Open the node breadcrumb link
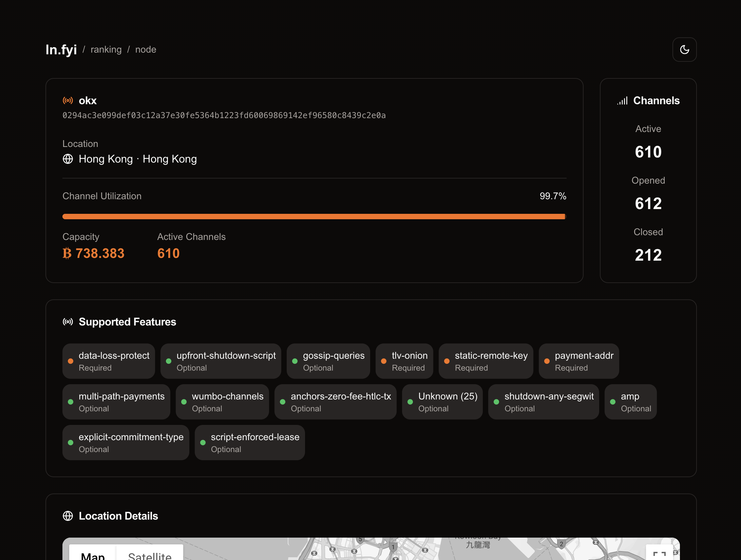 point(146,50)
